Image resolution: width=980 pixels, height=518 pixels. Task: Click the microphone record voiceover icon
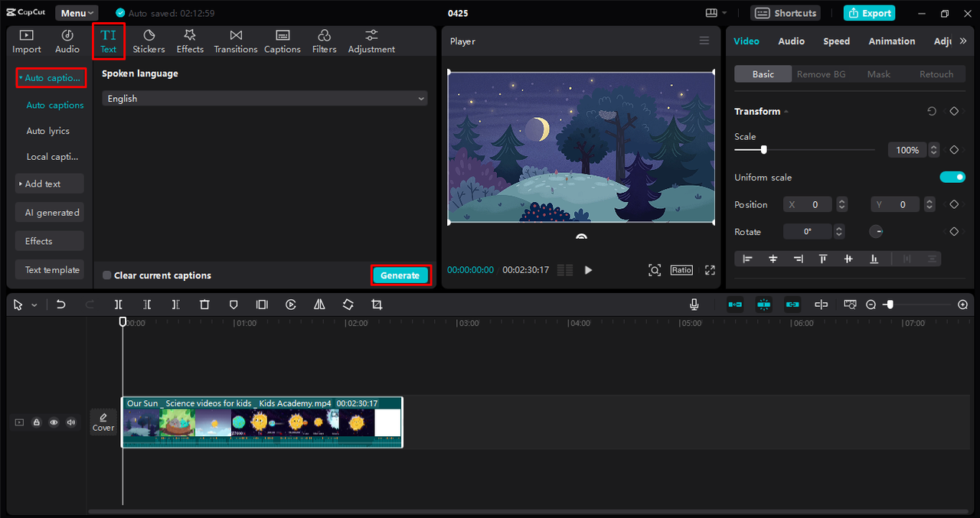tap(694, 305)
